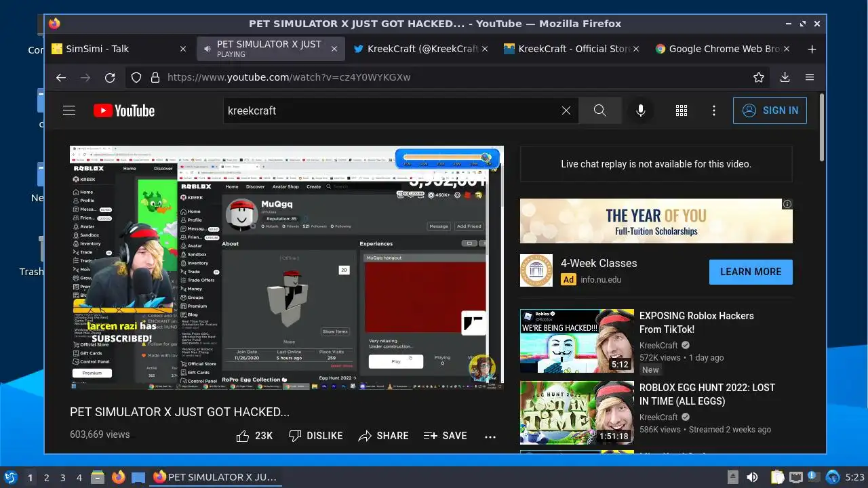Focus PET SIMULATOR X taskbar window button
The image size is (868, 488).
216,477
